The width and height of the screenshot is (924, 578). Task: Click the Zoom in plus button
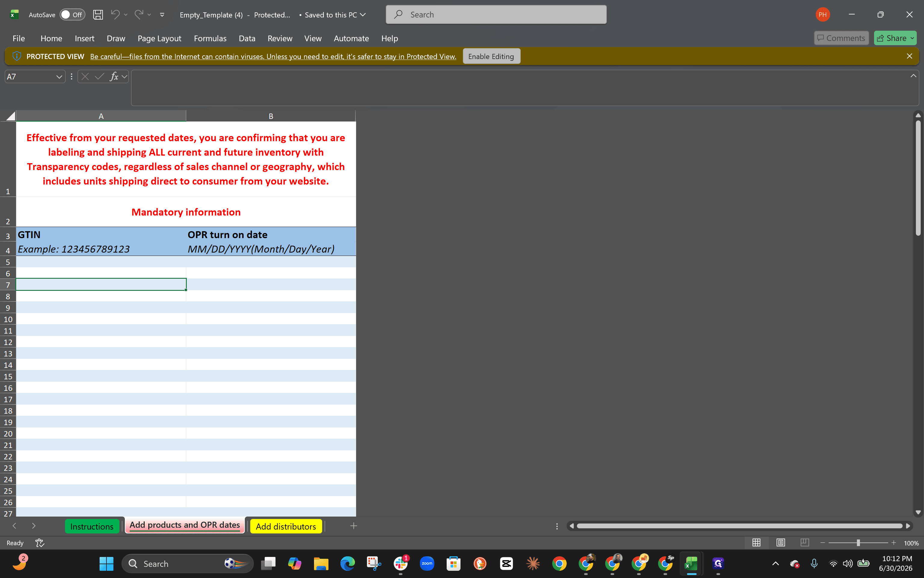[893, 543]
